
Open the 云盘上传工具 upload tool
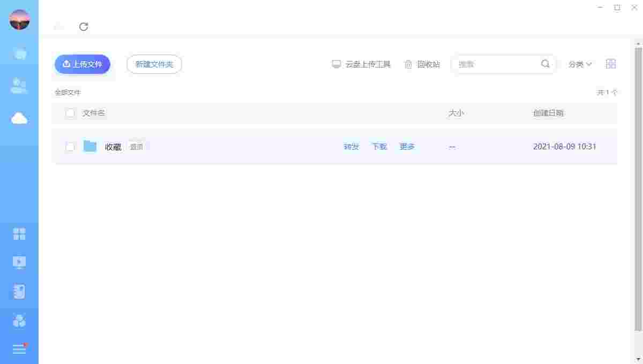pos(362,64)
